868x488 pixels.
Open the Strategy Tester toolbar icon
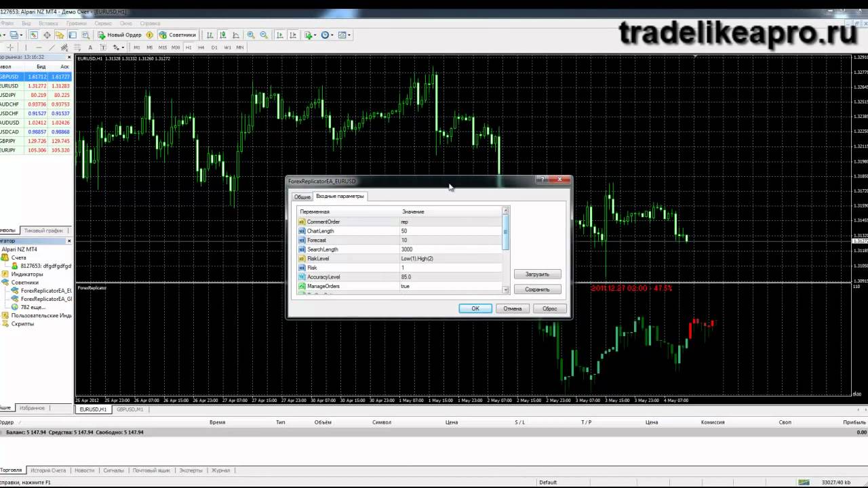(x=85, y=35)
